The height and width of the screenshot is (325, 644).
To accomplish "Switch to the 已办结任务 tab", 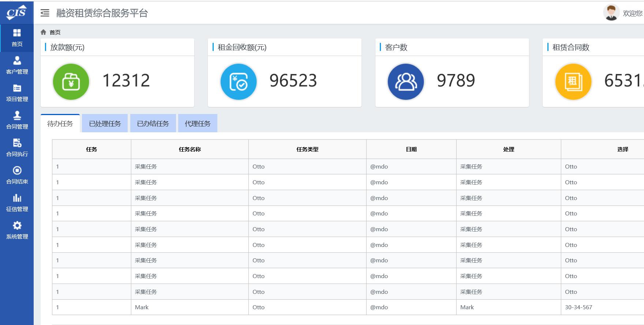I will (x=153, y=123).
